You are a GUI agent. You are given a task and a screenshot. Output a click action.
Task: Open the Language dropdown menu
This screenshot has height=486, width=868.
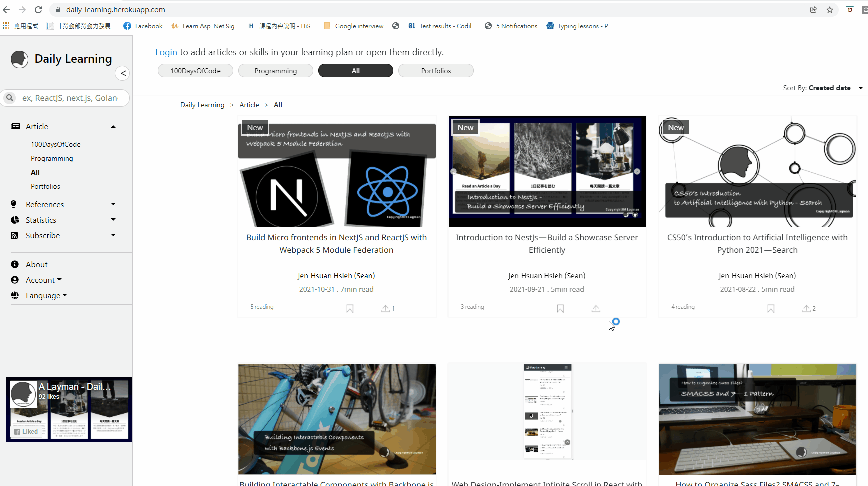[x=46, y=296]
